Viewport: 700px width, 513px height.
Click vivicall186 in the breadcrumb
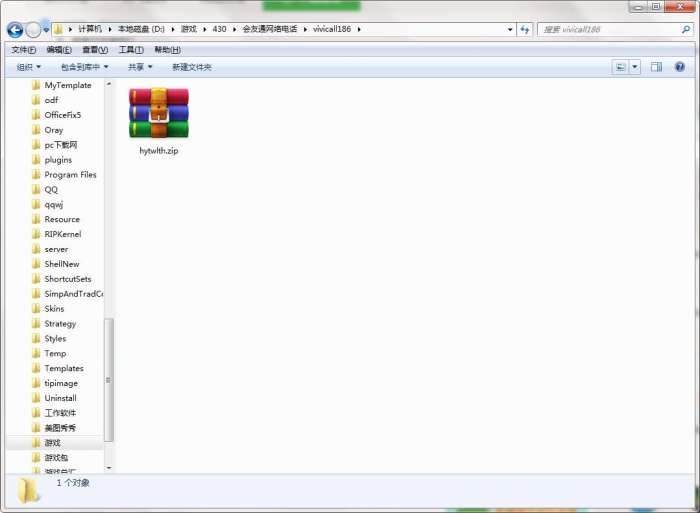tap(332, 29)
